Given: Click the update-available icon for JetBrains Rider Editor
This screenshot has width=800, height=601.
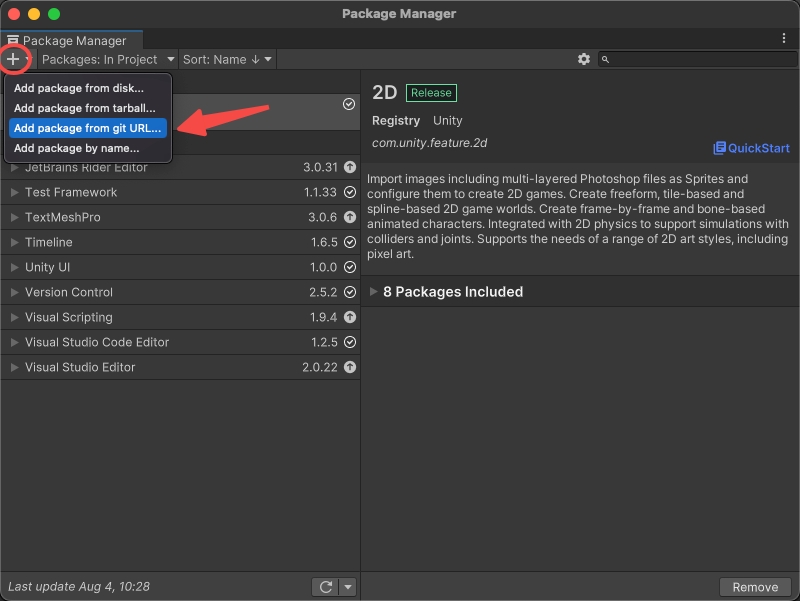Looking at the screenshot, I should [349, 167].
